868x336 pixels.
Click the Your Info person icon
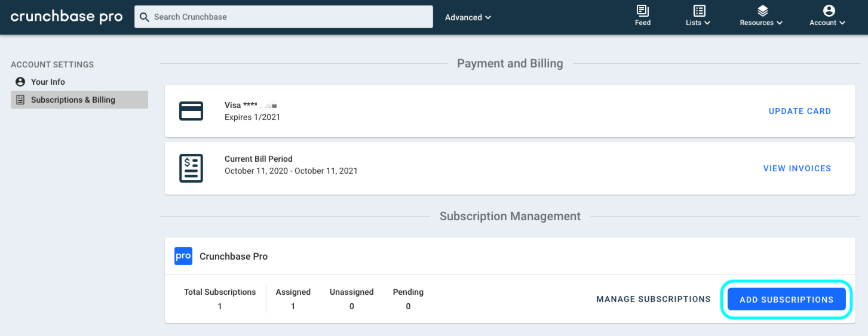[20, 82]
